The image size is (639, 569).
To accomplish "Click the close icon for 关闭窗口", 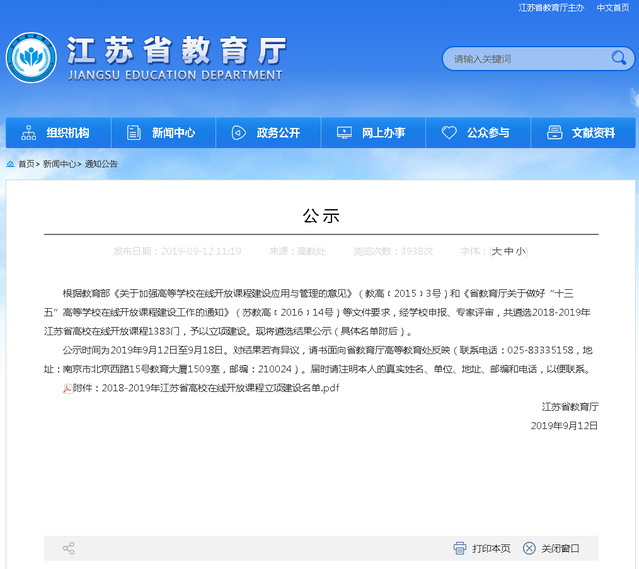I will [529, 548].
